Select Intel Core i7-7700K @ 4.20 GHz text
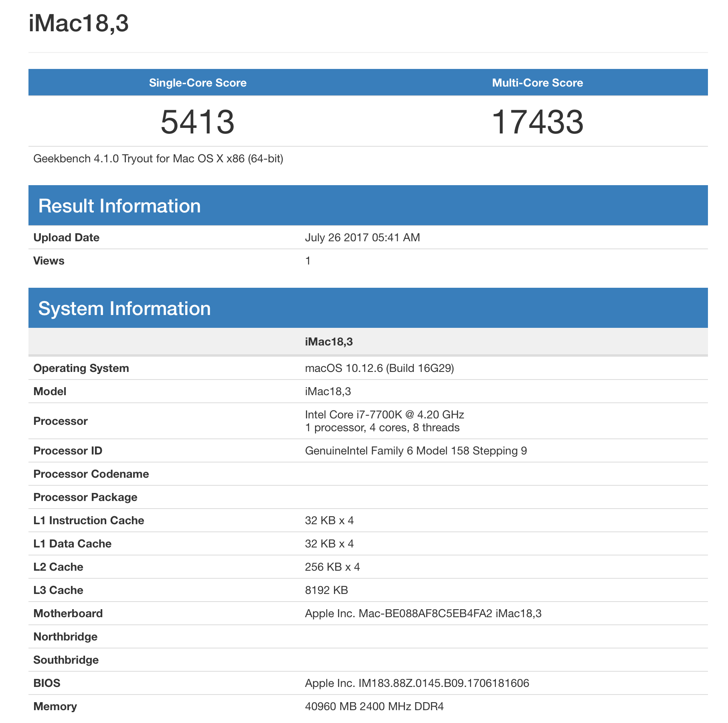Image resolution: width=728 pixels, height=723 pixels. (384, 414)
